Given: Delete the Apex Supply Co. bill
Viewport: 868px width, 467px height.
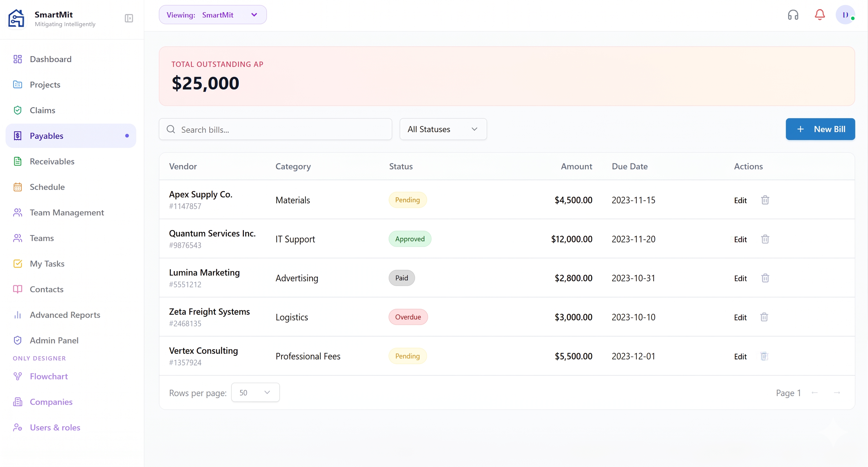Looking at the screenshot, I should coord(765,200).
